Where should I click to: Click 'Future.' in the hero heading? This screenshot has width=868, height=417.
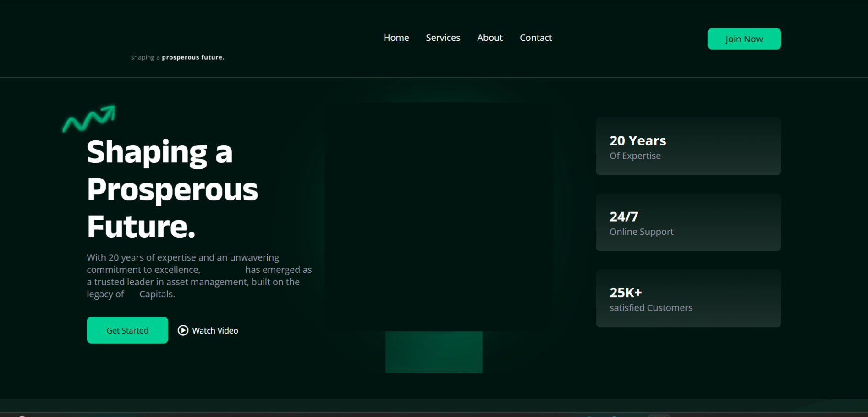pos(141,227)
